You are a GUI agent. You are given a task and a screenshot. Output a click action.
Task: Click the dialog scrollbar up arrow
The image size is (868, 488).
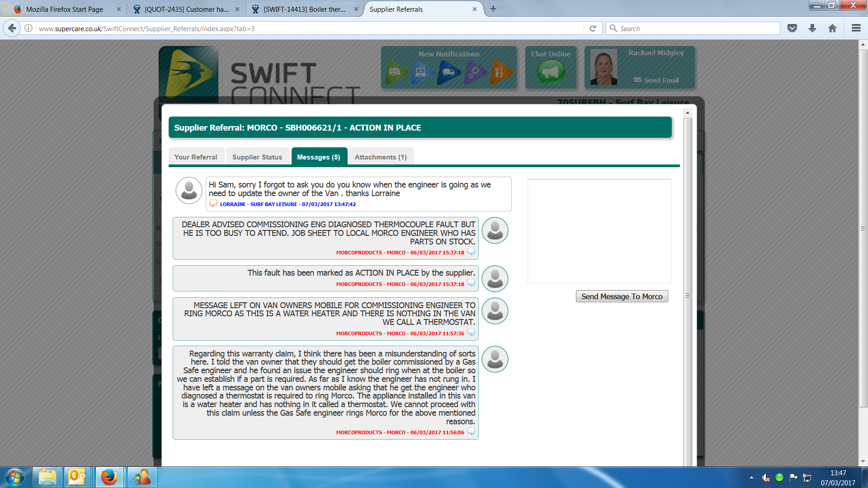coord(688,113)
